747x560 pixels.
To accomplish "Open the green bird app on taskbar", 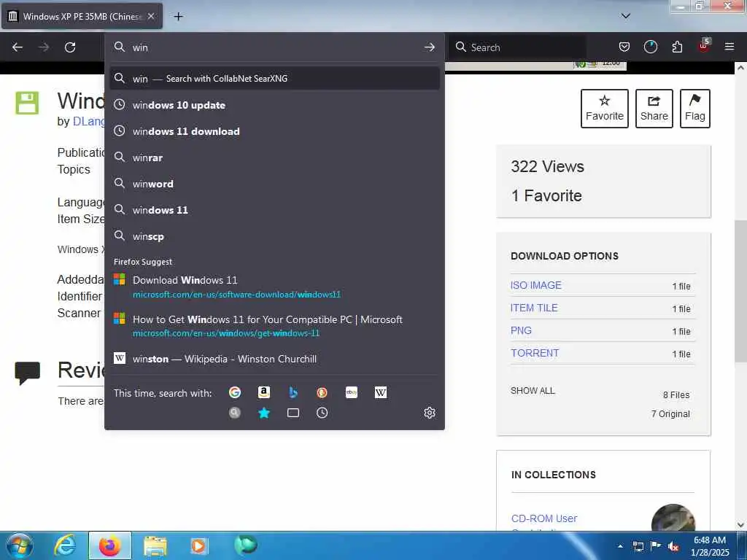I will click(x=246, y=545).
